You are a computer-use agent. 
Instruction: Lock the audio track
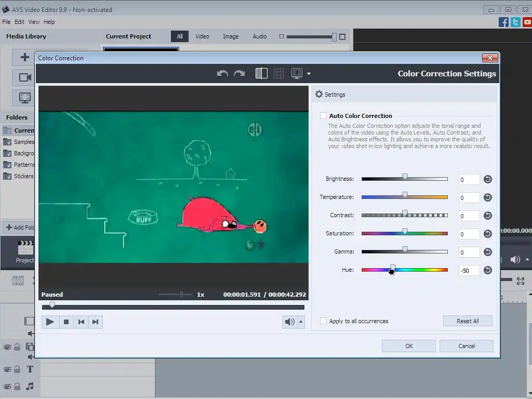[17, 386]
